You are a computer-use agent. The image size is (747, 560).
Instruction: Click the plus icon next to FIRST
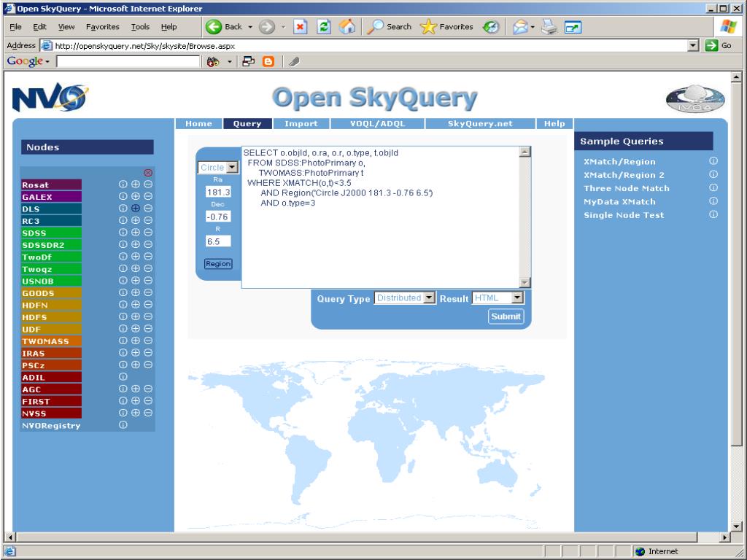click(x=136, y=400)
